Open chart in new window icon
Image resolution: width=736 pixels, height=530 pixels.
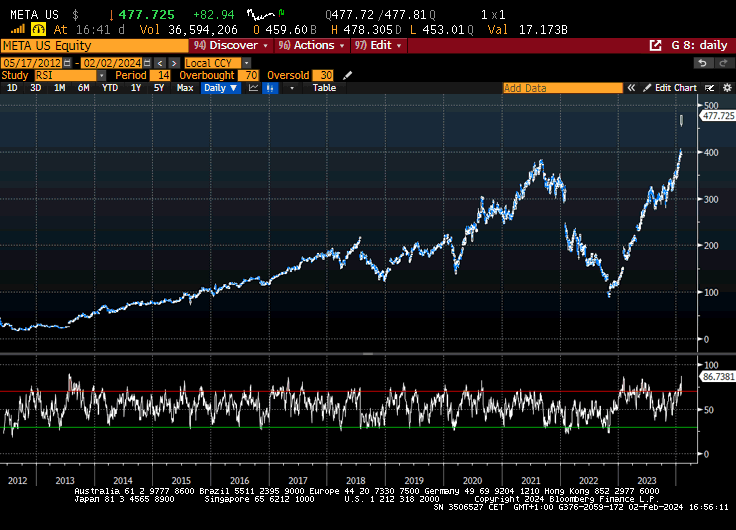[x=655, y=46]
